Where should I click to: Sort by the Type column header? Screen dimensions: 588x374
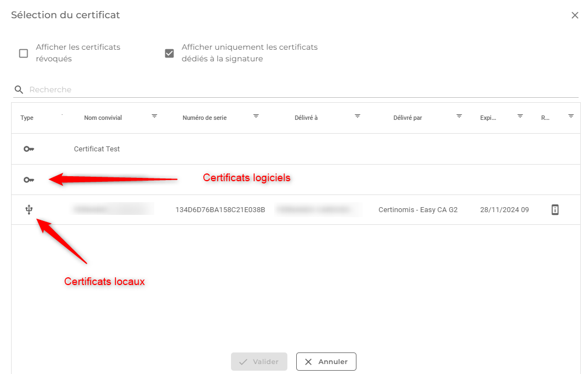(x=27, y=118)
